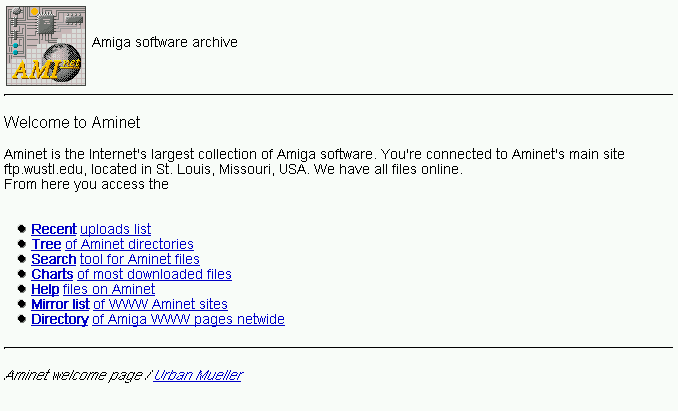678x411 pixels.
Task: Click the "Welcome to Aminet" heading
Action: (72, 123)
